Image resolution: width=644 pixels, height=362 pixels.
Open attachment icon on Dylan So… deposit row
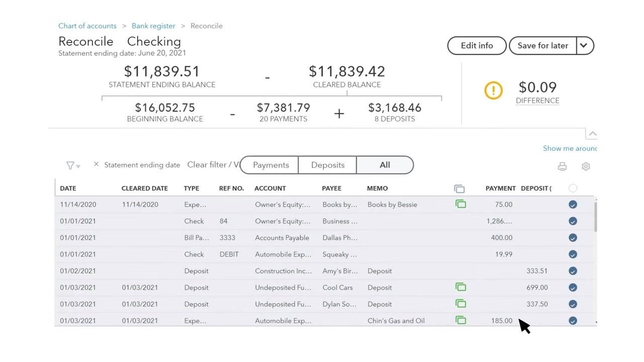tap(460, 304)
